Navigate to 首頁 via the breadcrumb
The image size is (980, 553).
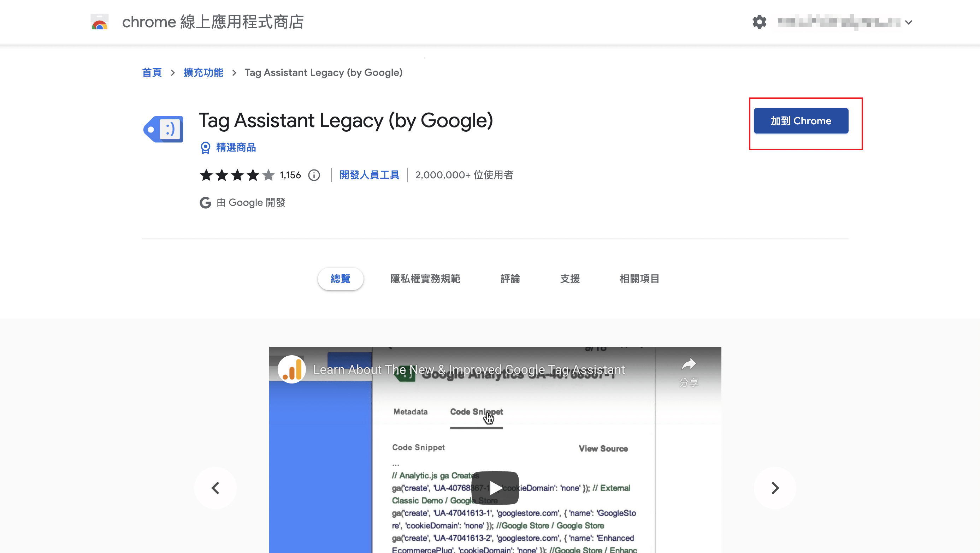152,73
